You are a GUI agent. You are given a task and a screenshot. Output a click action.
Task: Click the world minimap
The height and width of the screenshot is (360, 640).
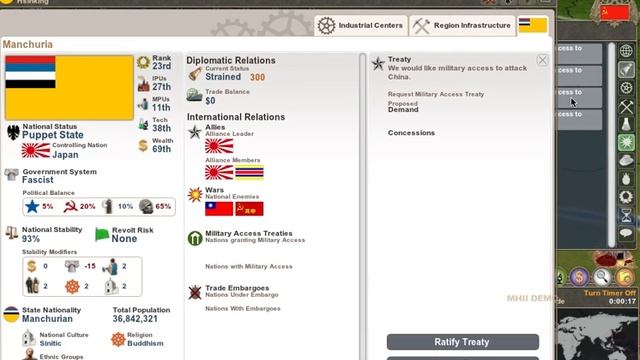(597, 335)
